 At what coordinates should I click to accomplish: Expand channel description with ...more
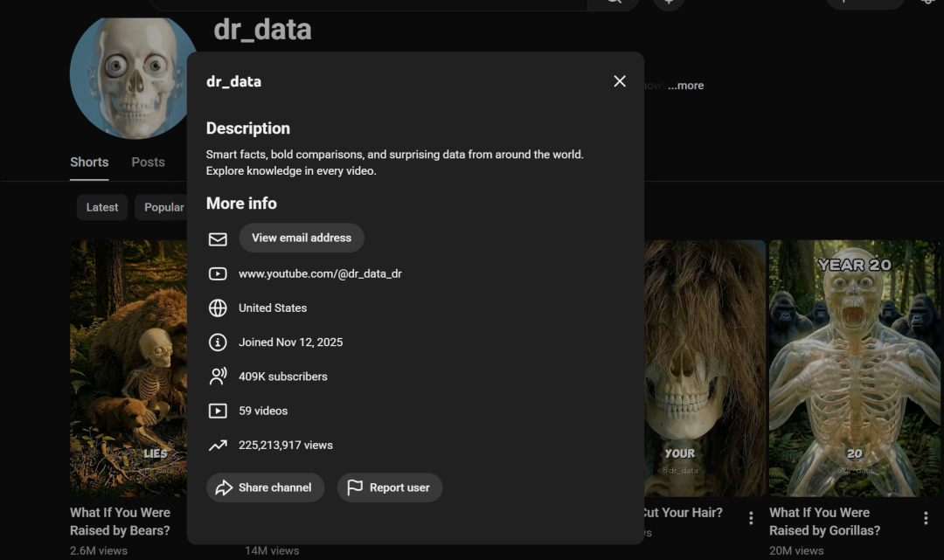686,86
